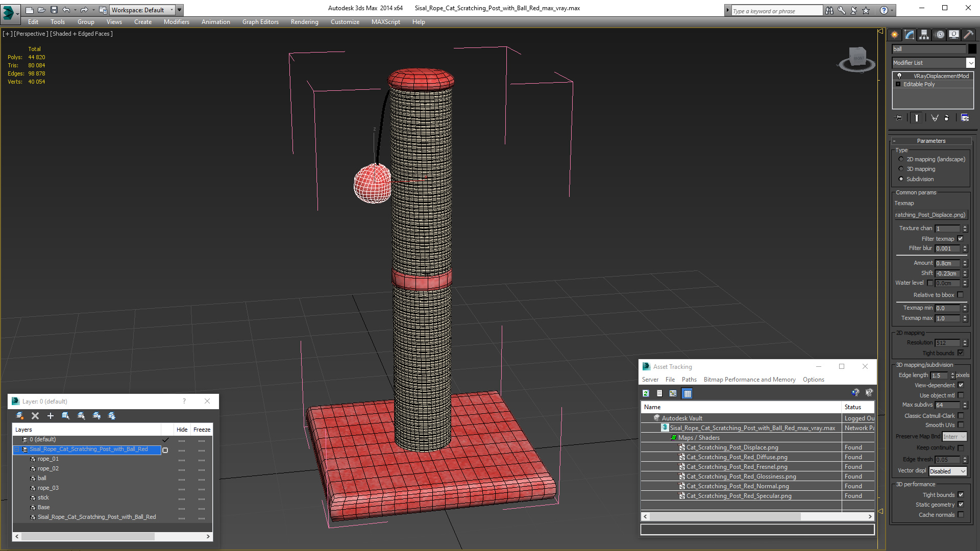Toggle Static geometry checkbox
The width and height of the screenshot is (980, 551).
point(961,505)
